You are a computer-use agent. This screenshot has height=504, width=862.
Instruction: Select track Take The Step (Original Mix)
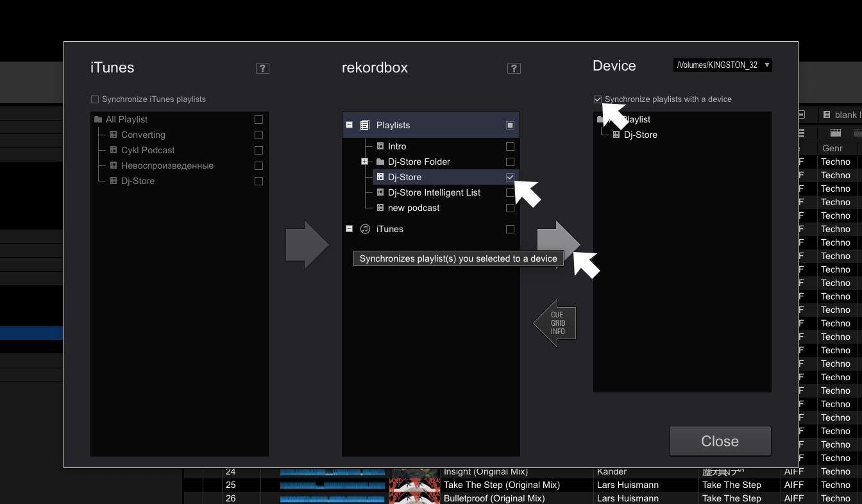coord(502,485)
